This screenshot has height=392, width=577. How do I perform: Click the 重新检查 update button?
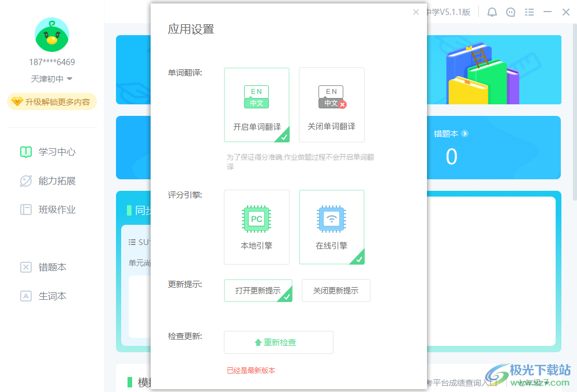pyautogui.click(x=279, y=342)
